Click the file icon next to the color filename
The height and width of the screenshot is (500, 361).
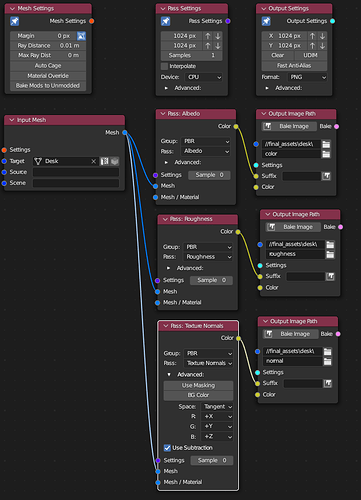coord(326,154)
